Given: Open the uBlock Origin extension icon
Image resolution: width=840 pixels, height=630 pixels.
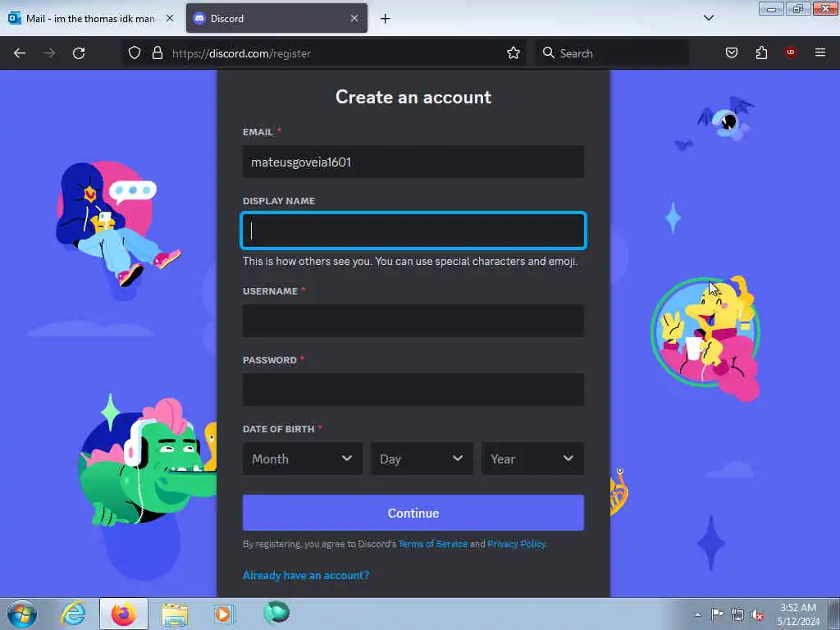Looking at the screenshot, I should (x=790, y=52).
